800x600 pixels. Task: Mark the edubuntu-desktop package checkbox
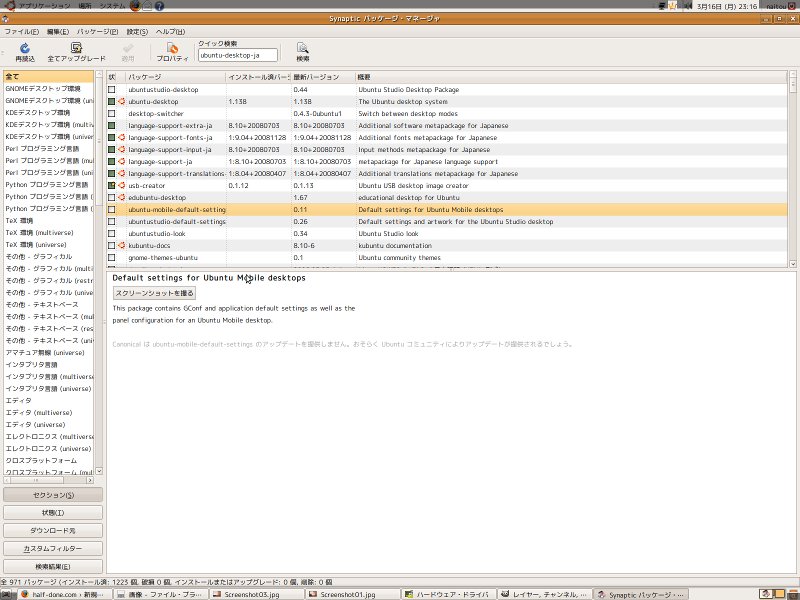click(x=112, y=197)
